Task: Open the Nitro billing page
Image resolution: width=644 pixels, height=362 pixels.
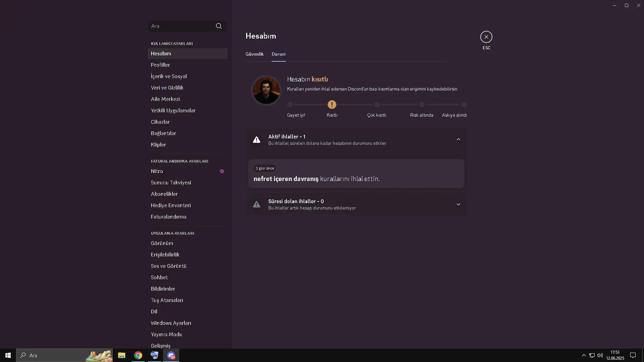Action: [x=187, y=171]
